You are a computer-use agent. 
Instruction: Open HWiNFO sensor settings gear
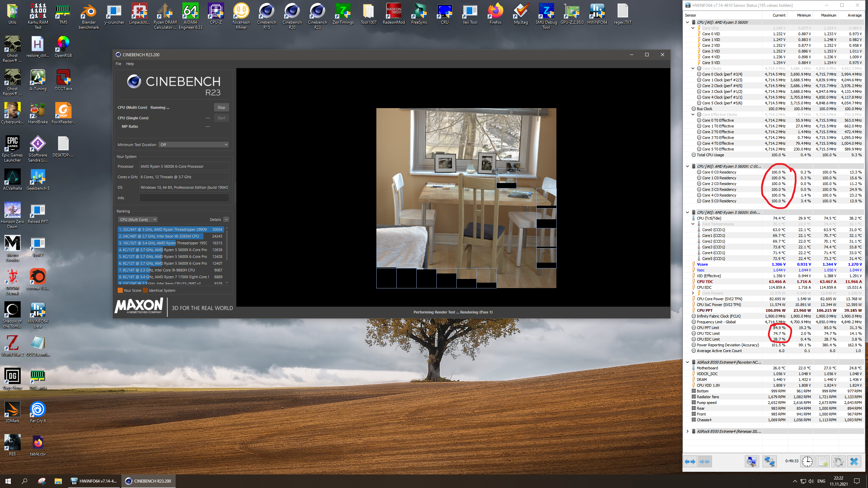click(x=838, y=462)
